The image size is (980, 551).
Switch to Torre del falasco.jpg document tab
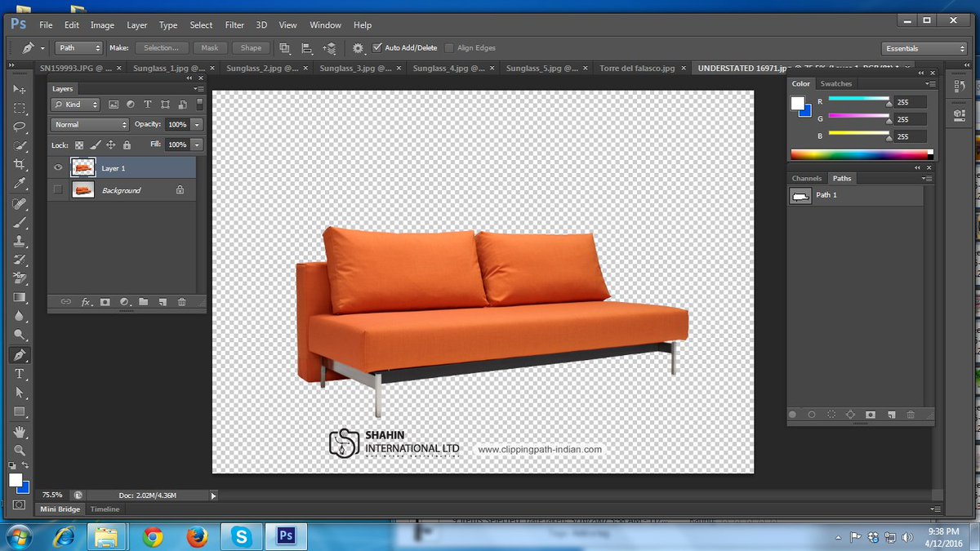coord(637,69)
